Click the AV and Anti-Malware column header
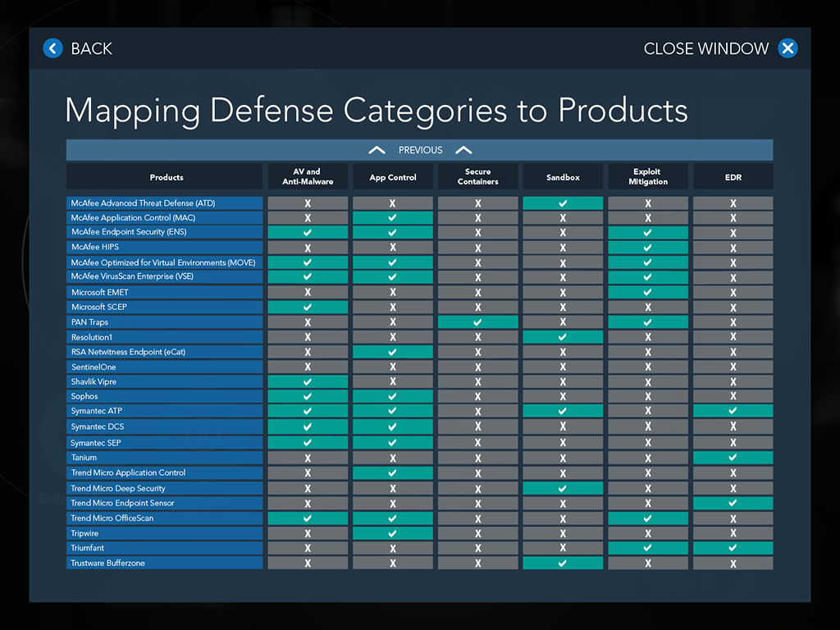The height and width of the screenshot is (630, 840). (x=308, y=177)
